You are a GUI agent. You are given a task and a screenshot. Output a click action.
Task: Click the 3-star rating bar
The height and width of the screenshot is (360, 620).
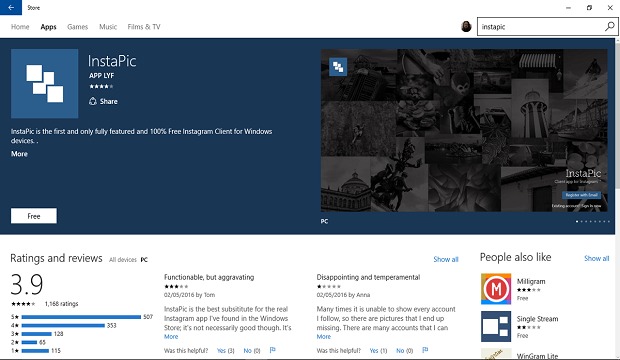[x=36, y=334]
